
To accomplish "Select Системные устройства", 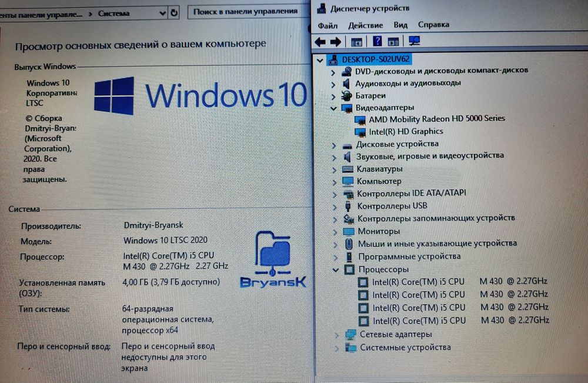I will click(405, 347).
